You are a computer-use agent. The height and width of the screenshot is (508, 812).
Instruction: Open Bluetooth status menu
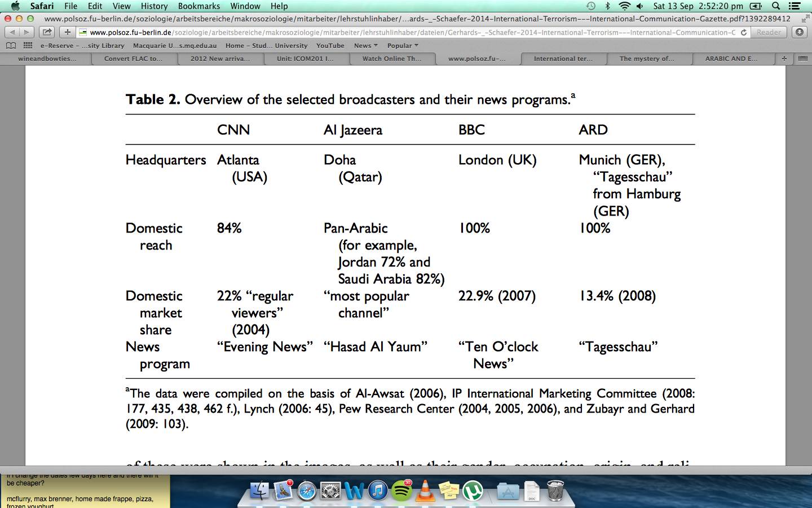607,6
